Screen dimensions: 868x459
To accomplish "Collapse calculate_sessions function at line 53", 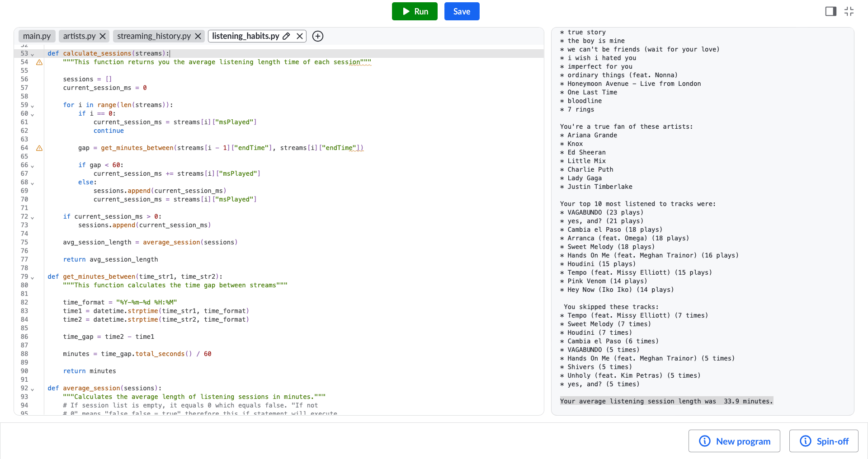I will (33, 54).
